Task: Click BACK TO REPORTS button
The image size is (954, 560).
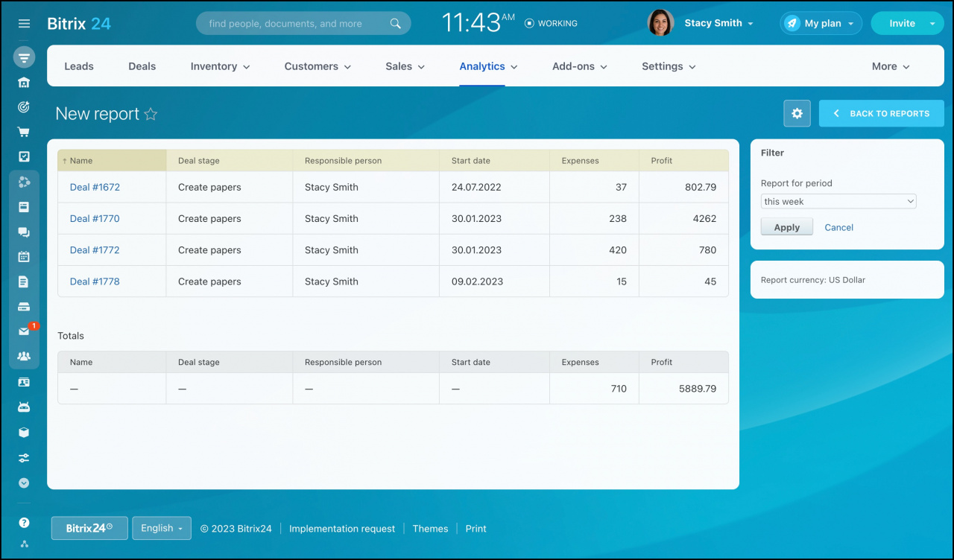Action: pos(882,113)
